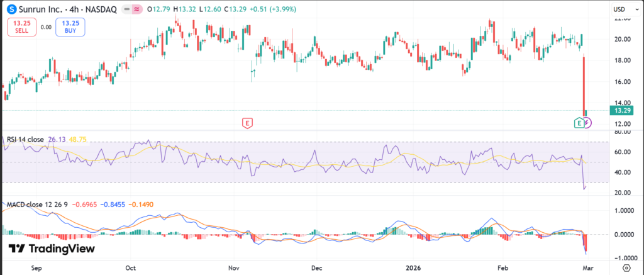The image size is (644, 275).
Task: Click the purple lightning bolt event marker
Action: click(x=587, y=123)
